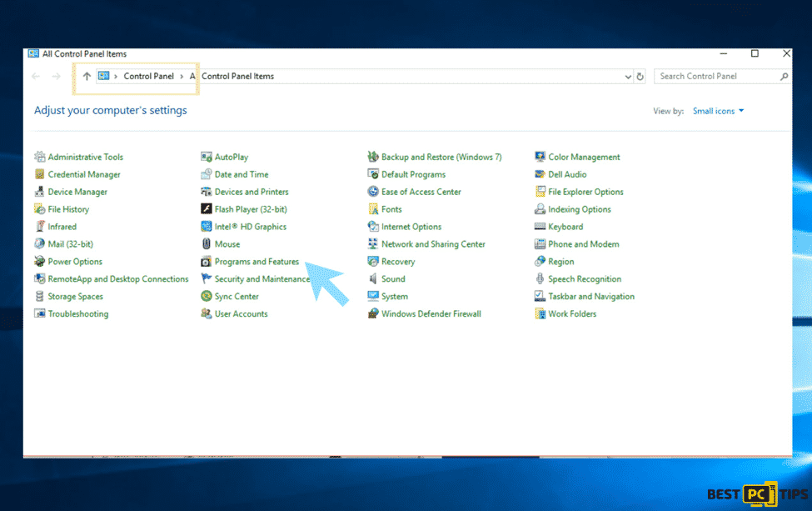812x511 pixels.
Task: Click the Sync Center icon
Action: pos(206,297)
